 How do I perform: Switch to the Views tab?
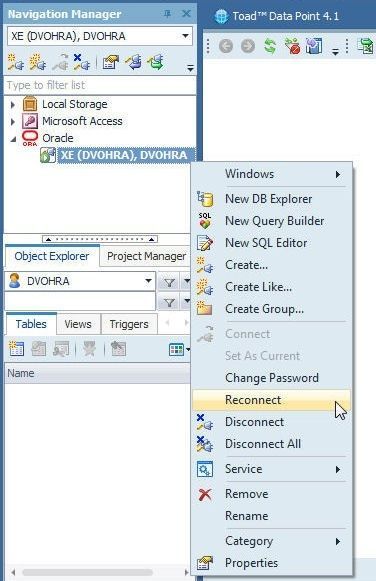(x=78, y=324)
